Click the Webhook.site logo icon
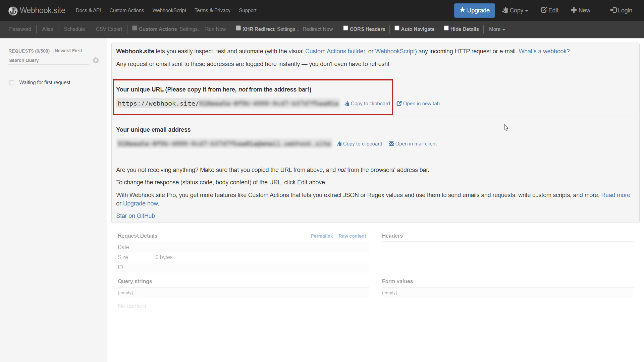The height and width of the screenshot is (362, 644). (13, 11)
